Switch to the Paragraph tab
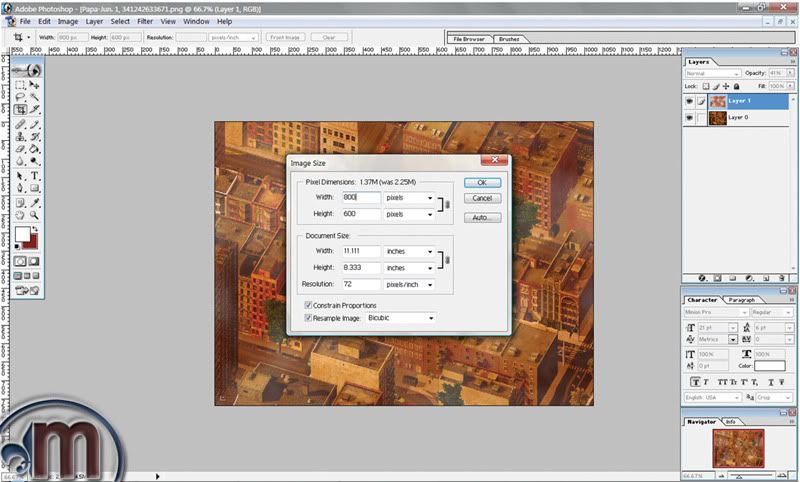 click(741, 300)
